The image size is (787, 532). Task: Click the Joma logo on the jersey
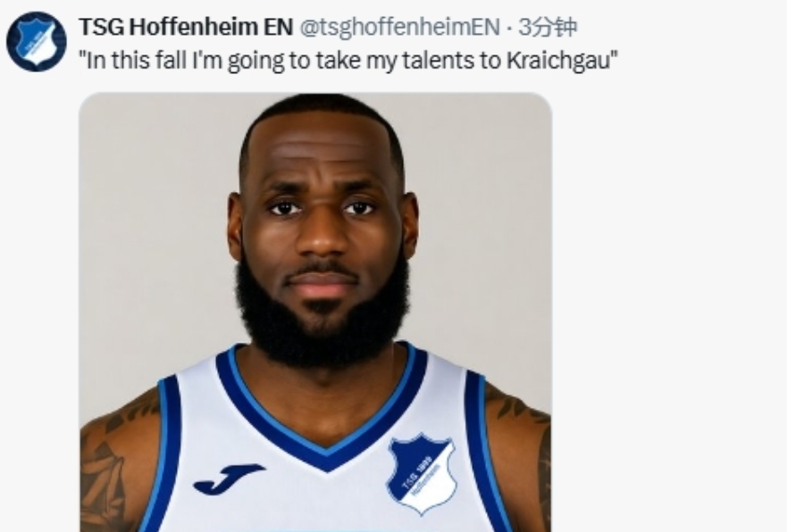click(x=228, y=478)
